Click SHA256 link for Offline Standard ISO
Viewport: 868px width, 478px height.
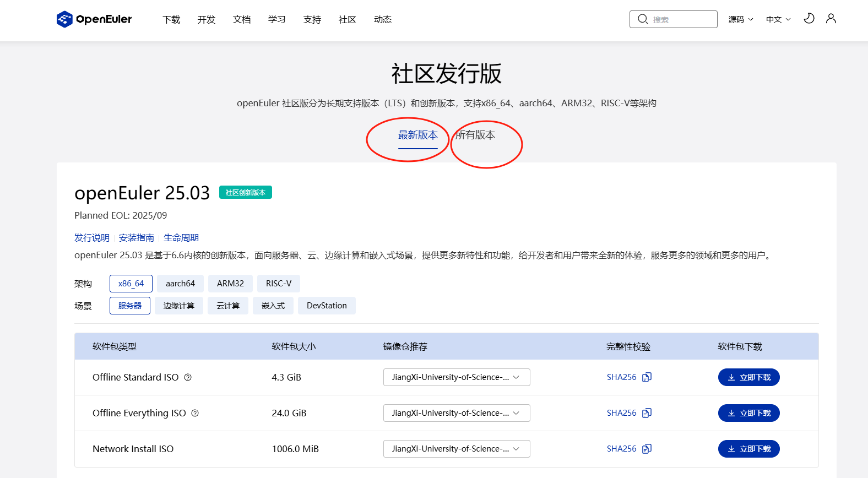coord(621,377)
